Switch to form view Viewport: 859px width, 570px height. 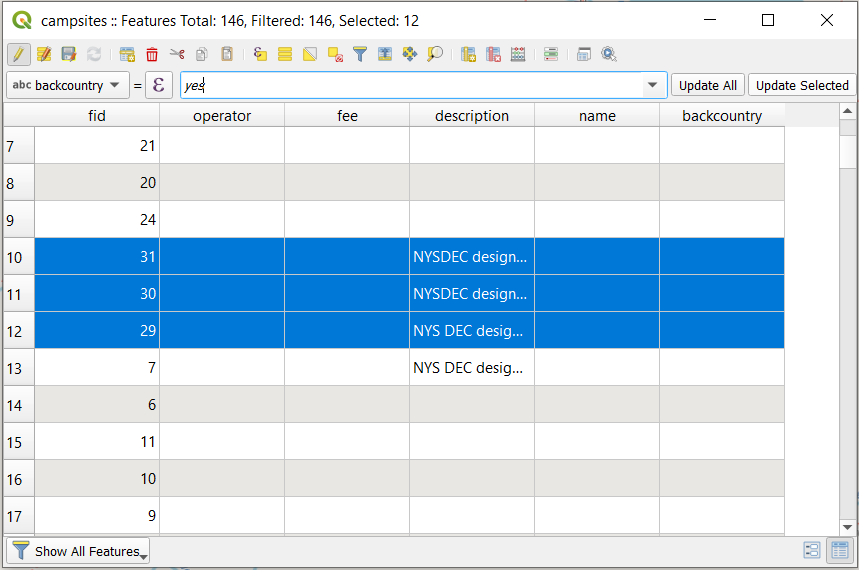811,550
